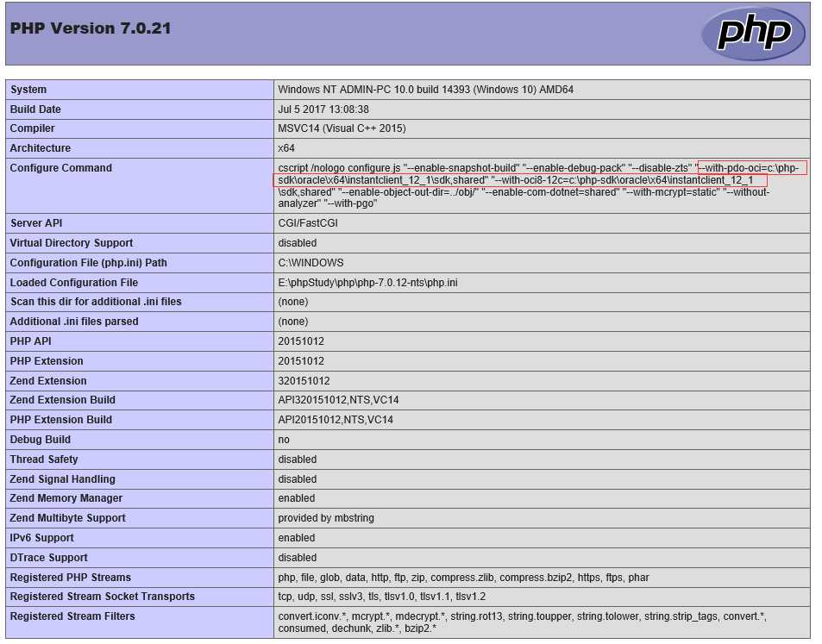822x644 pixels.
Task: Click the 'Jul 5 2017 13:08:38' value
Action: [x=323, y=109]
